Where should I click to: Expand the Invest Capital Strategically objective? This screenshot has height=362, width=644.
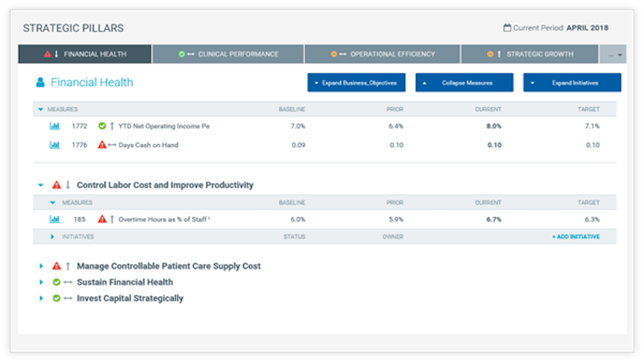[41, 298]
